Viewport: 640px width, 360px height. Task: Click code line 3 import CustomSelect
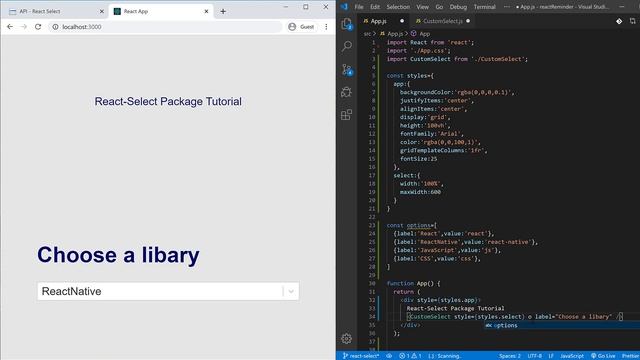(x=457, y=59)
